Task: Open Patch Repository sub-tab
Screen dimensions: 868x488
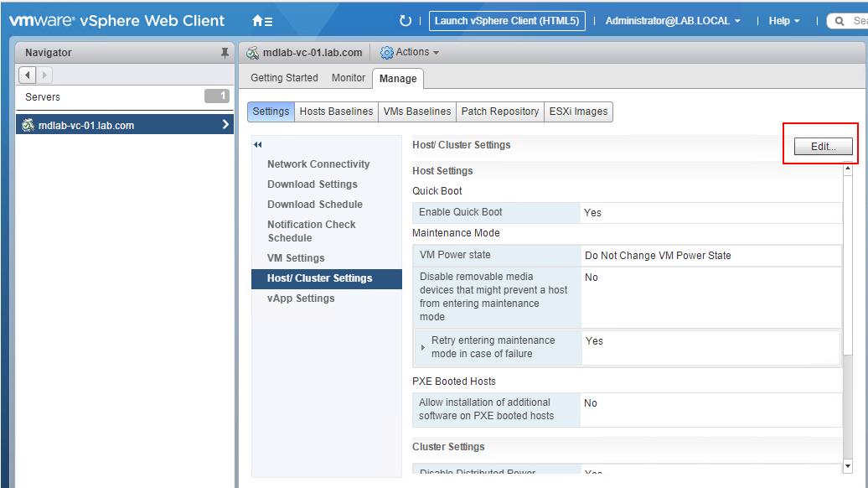Action: [x=500, y=112]
